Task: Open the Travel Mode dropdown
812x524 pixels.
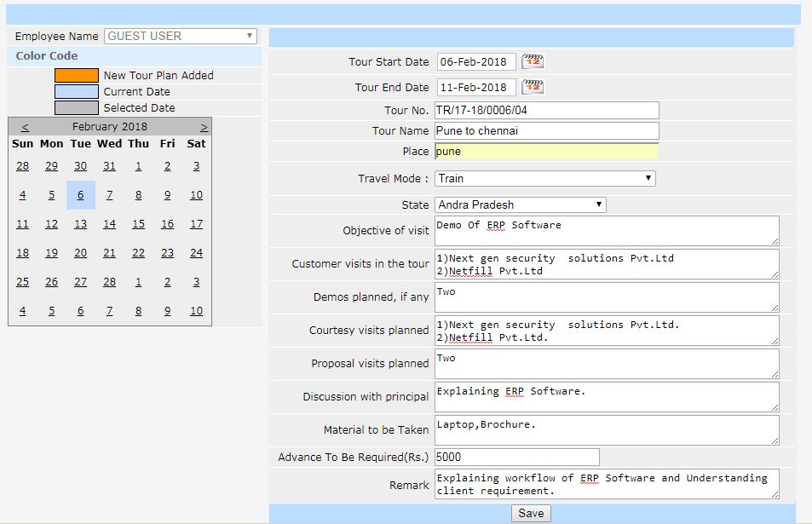Action: (x=544, y=178)
